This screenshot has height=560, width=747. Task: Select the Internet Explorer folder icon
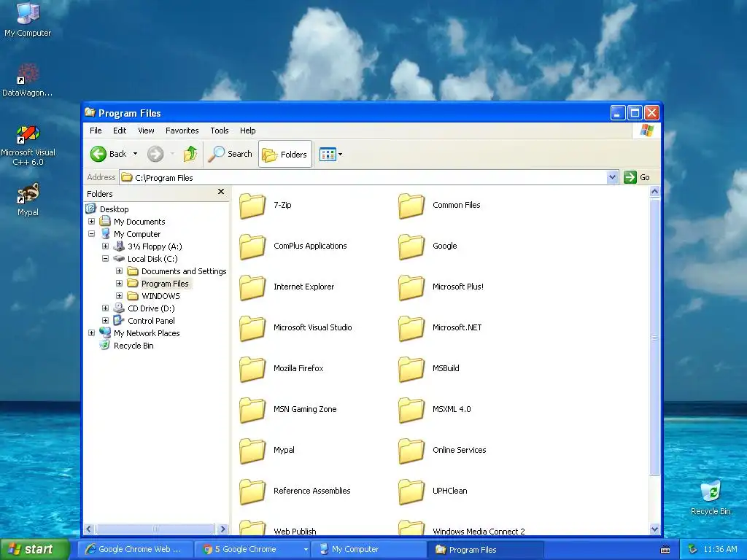point(252,287)
